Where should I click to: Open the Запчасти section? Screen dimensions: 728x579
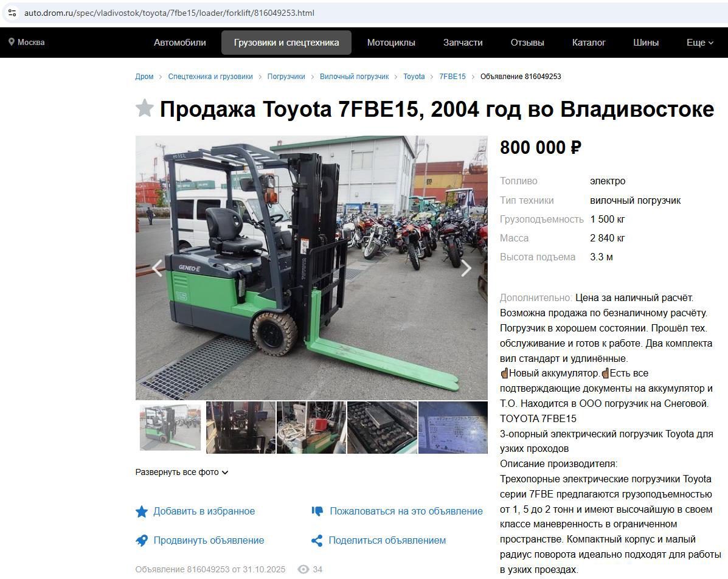(463, 42)
